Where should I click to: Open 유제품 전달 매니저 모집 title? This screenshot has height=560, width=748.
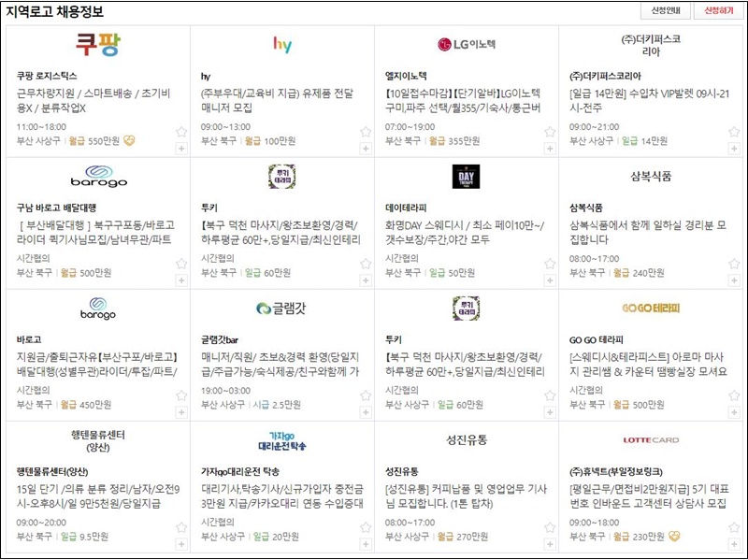pos(277,100)
